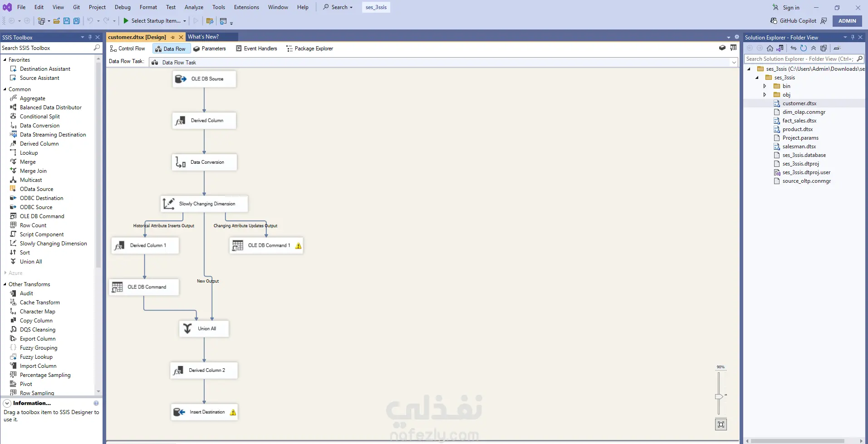Collapse the Information panel chevron

7,403
